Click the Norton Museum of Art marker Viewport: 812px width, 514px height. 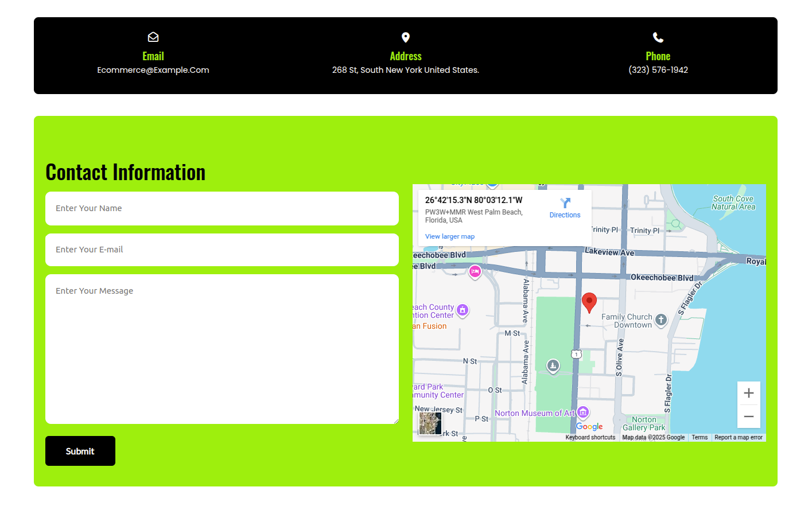(x=583, y=412)
